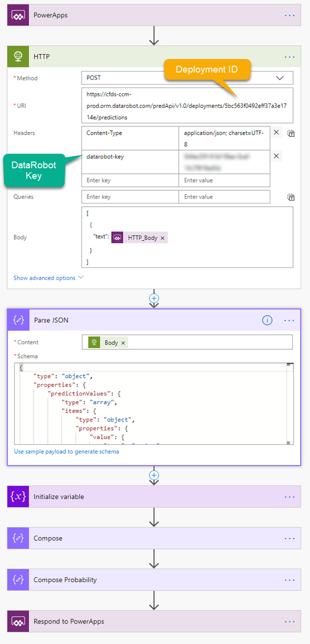Click the HTTP globe icon
The width and height of the screenshot is (310, 644).
click(x=18, y=57)
